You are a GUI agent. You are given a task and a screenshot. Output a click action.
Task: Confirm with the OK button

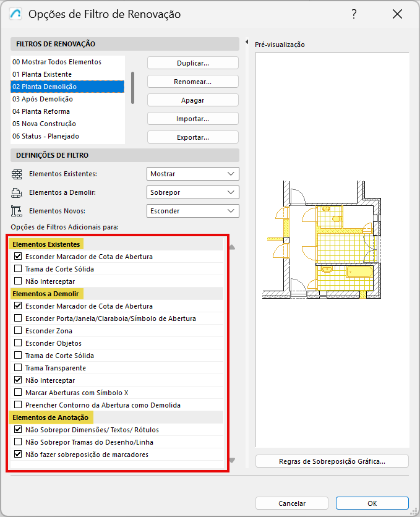[372, 503]
